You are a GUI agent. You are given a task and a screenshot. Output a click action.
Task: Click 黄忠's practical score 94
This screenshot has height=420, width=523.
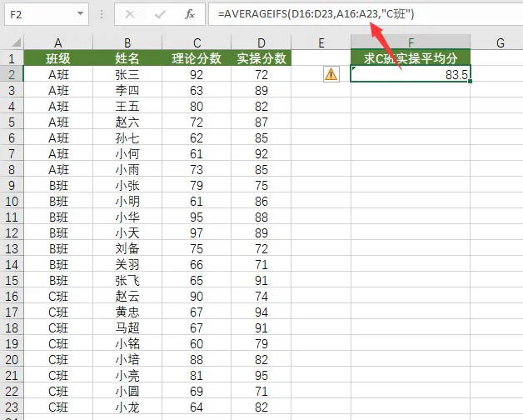click(x=261, y=312)
